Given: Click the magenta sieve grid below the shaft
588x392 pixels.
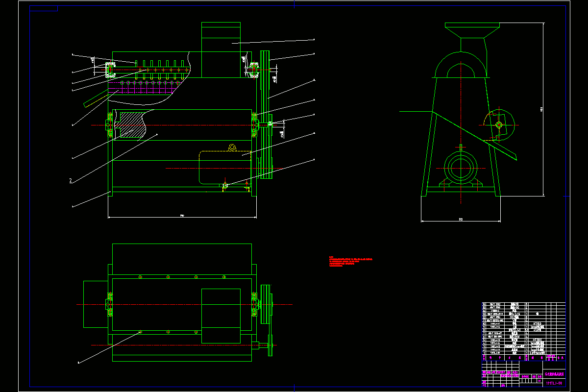Looking at the screenshot, I should 142,87.
